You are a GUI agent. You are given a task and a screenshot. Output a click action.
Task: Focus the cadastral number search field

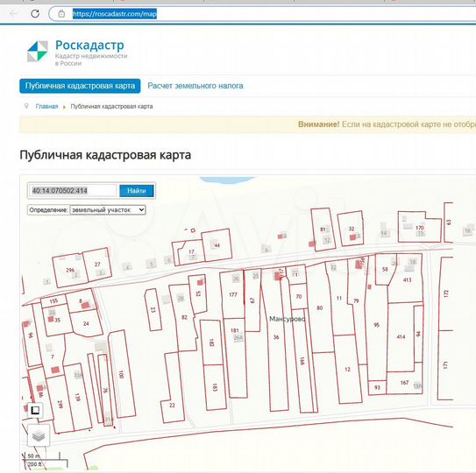(73, 191)
